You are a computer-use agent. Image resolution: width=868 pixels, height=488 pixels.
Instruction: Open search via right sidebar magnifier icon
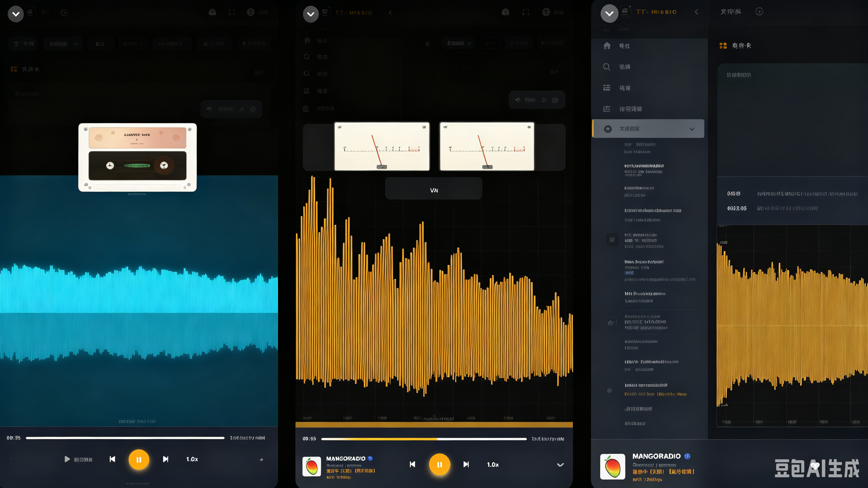[607, 67]
